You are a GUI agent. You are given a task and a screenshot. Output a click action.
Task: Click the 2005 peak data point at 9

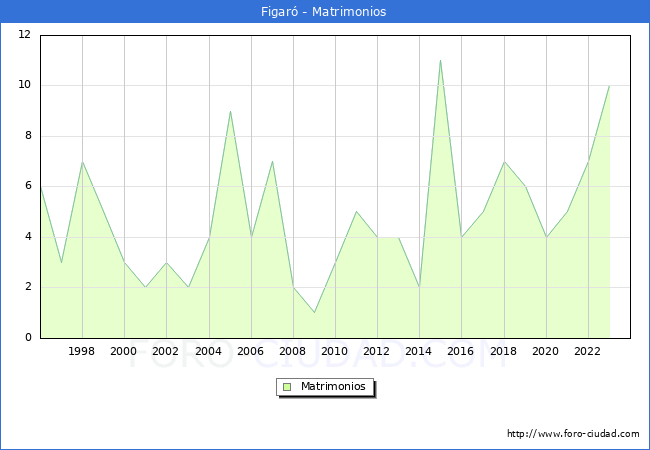click(230, 111)
